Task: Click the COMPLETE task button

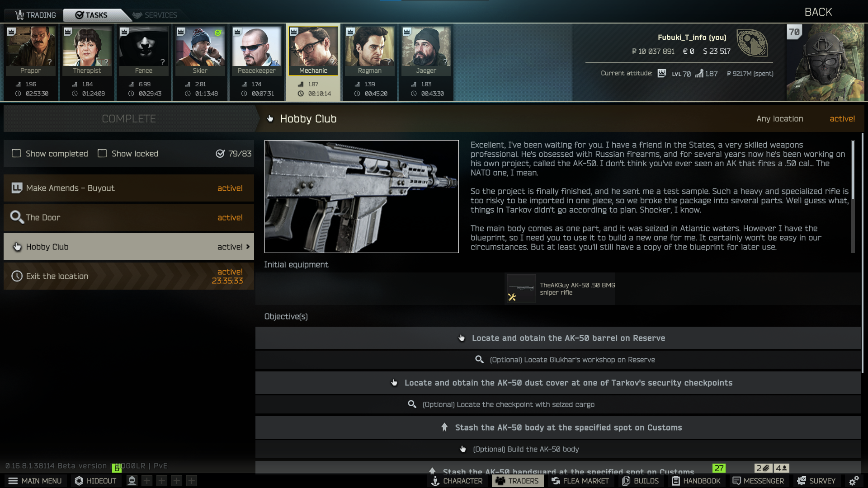Action: [129, 118]
